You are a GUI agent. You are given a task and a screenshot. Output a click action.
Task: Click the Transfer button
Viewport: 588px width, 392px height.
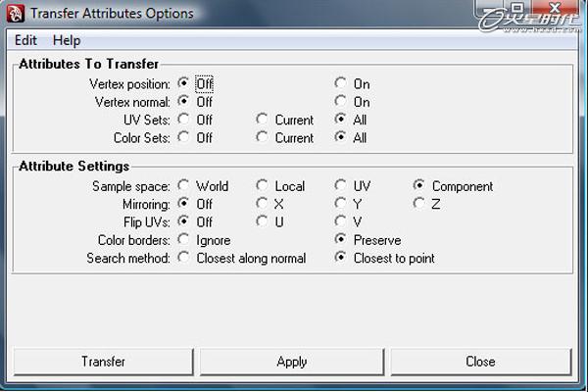[x=103, y=362]
